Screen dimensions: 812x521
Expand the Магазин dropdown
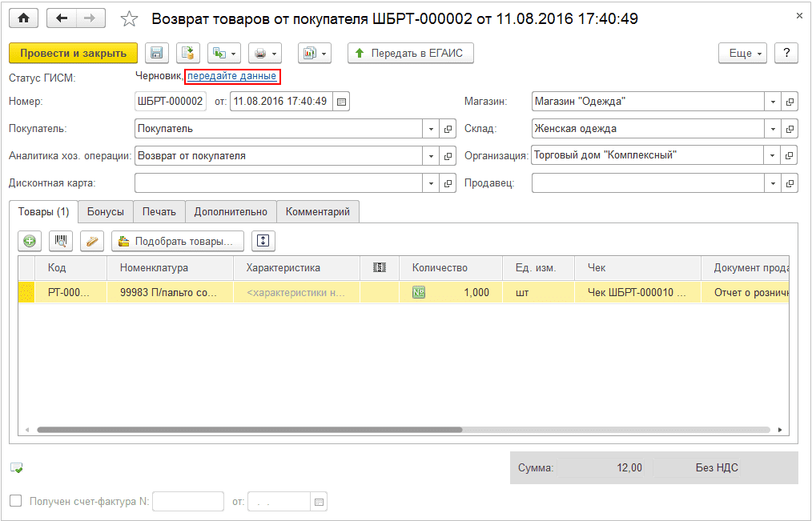pos(773,102)
